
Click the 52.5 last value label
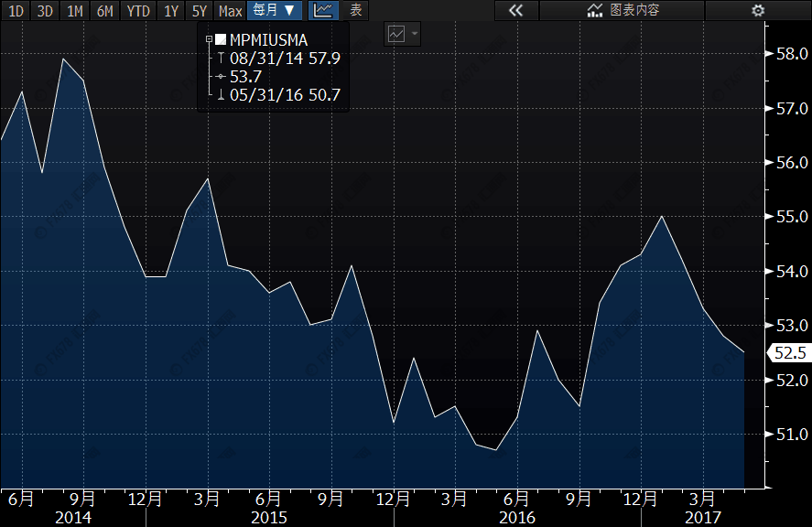(789, 352)
